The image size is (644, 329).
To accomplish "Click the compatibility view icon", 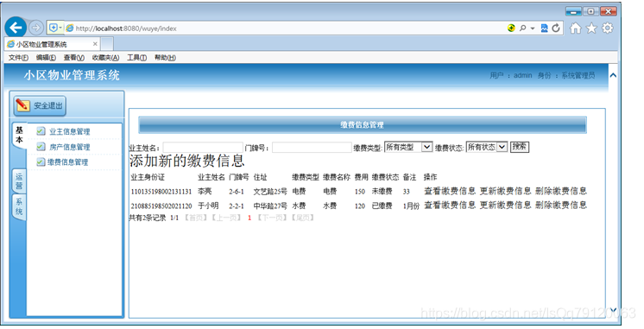I will tap(544, 28).
